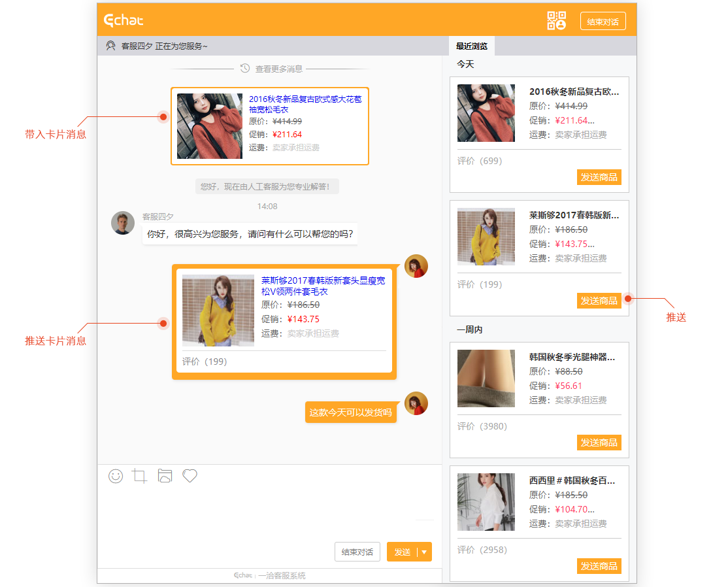Open the QR code icon in header

556,21
